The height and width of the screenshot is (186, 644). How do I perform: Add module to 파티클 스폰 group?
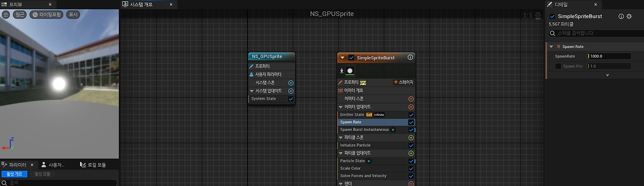[x=411, y=137]
